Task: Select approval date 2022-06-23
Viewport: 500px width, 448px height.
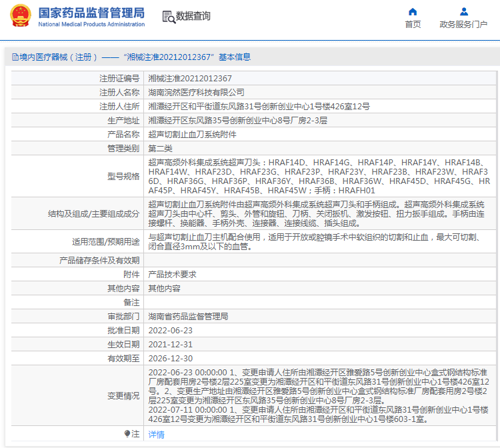Action: (x=170, y=331)
